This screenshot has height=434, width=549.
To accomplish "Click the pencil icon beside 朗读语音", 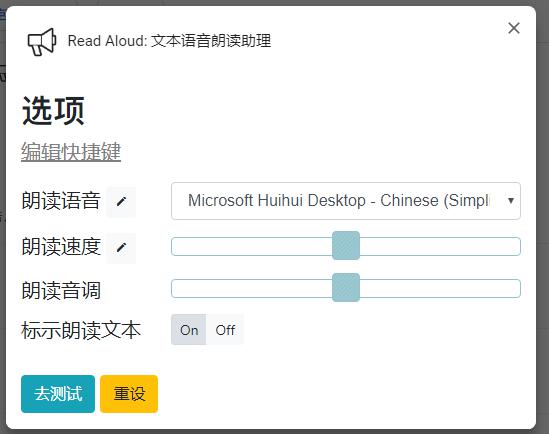I will pyautogui.click(x=121, y=202).
